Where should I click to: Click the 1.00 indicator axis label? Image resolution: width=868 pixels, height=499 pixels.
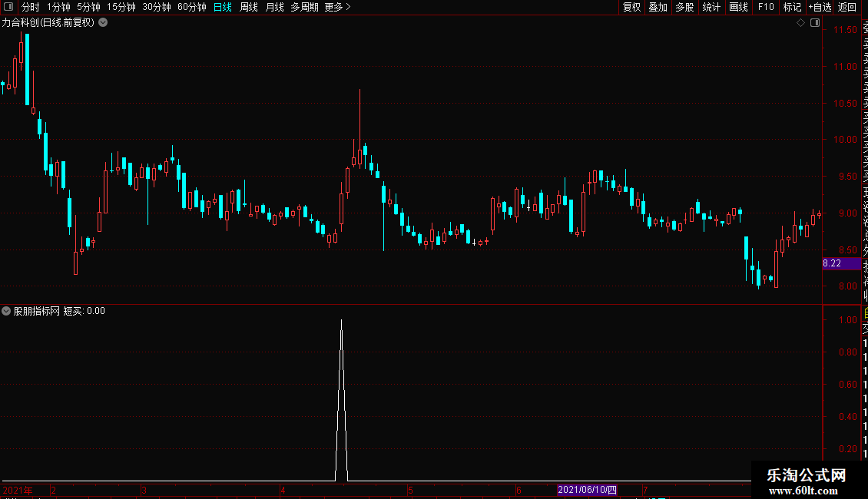[847, 320]
